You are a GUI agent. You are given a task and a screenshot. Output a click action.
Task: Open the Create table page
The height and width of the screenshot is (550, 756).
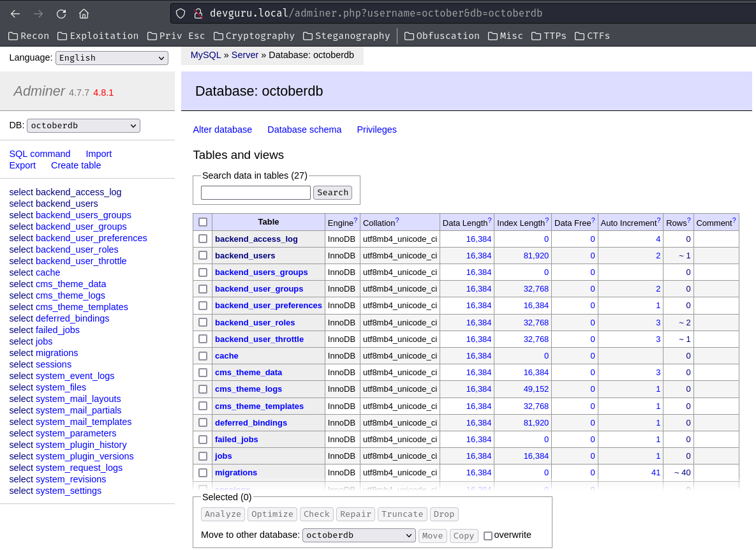point(76,165)
